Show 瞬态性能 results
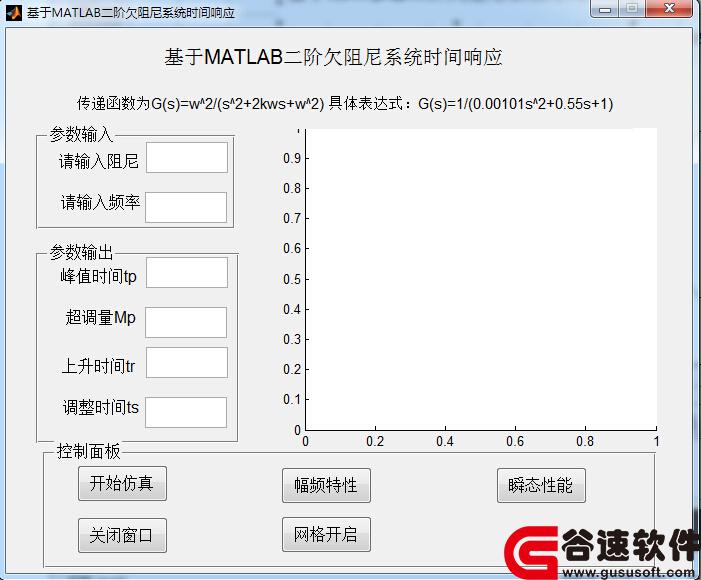Image resolution: width=701 pixels, height=580 pixels. (541, 485)
